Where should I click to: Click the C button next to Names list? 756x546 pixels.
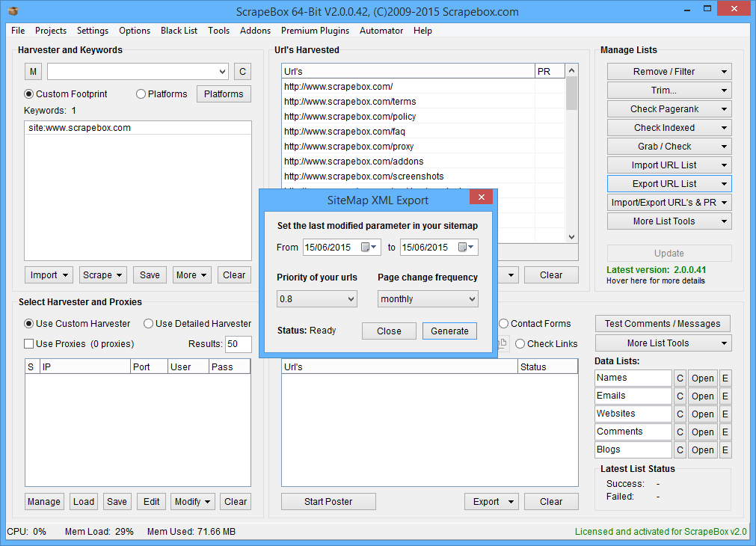point(680,378)
